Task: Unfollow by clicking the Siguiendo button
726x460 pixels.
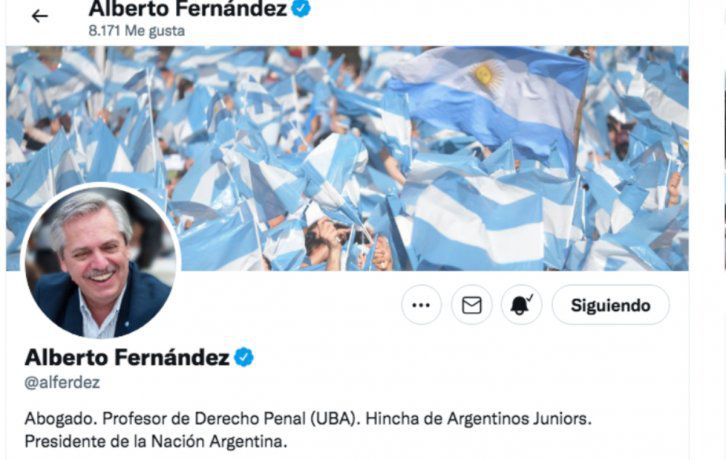Action: (610, 305)
